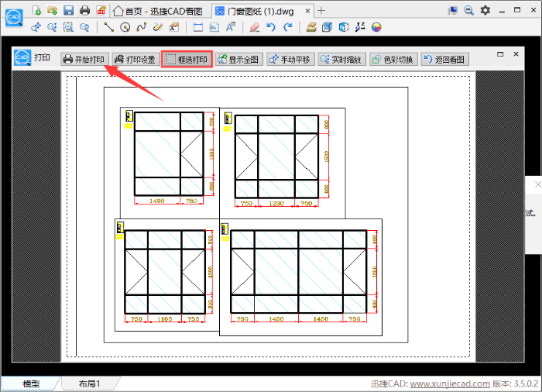Select the zoom window tool icon
Screen dimensions: 542x392
point(68,27)
